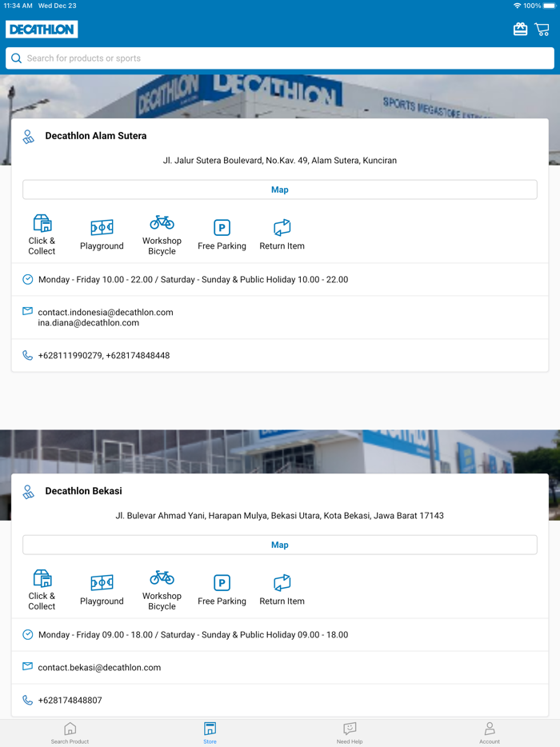The image size is (560, 747).
Task: Email ina.diana@decathlon.com
Action: click(x=89, y=323)
